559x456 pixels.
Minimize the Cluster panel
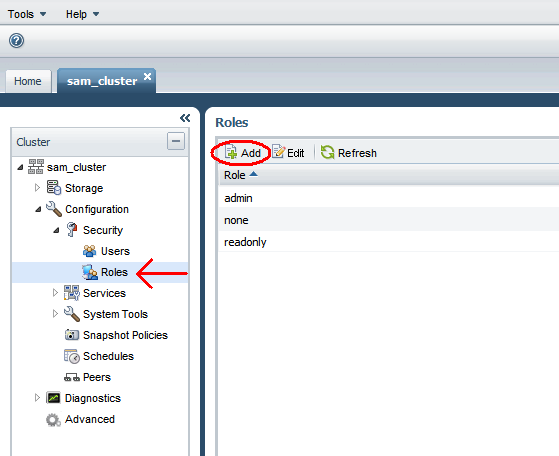(176, 141)
